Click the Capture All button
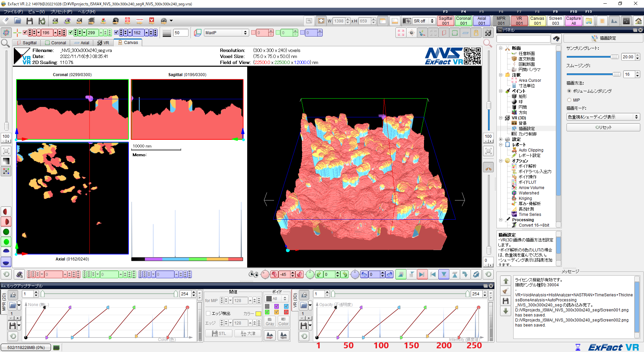Viewport: 644px width, 352px height. click(574, 21)
